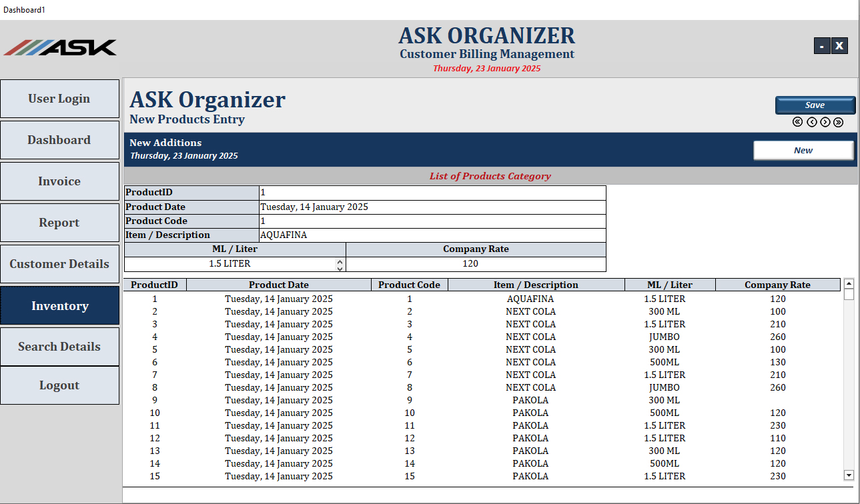860x504 pixels.
Task: Open the Invoice section
Action: click(59, 181)
